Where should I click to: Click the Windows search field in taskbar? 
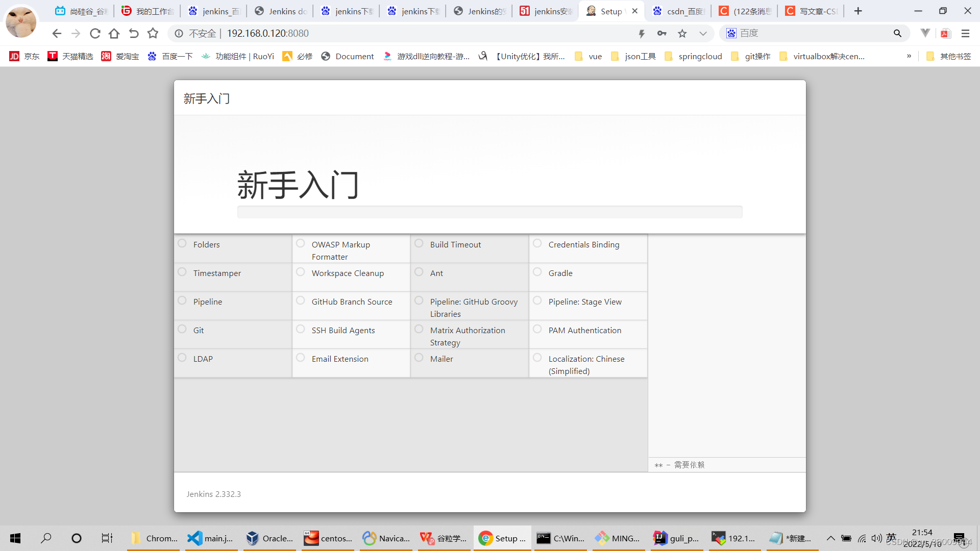coord(46,538)
